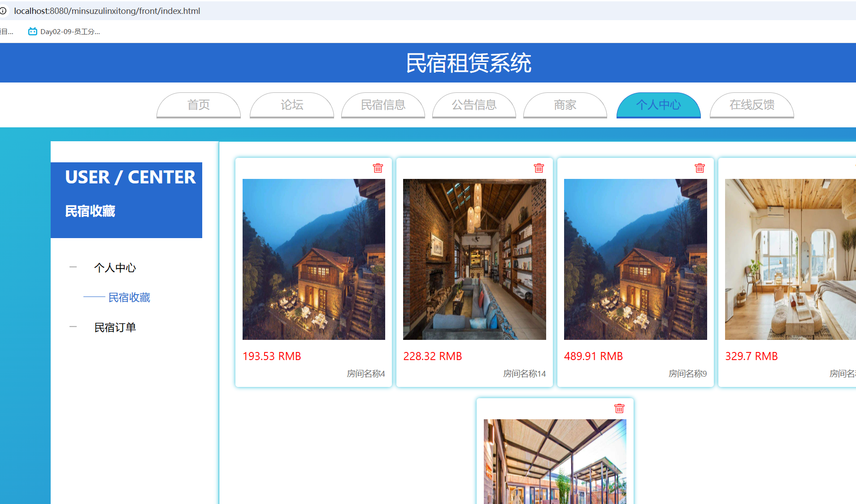Click the USER / CENTER heading
The image size is (856, 504).
click(x=130, y=177)
